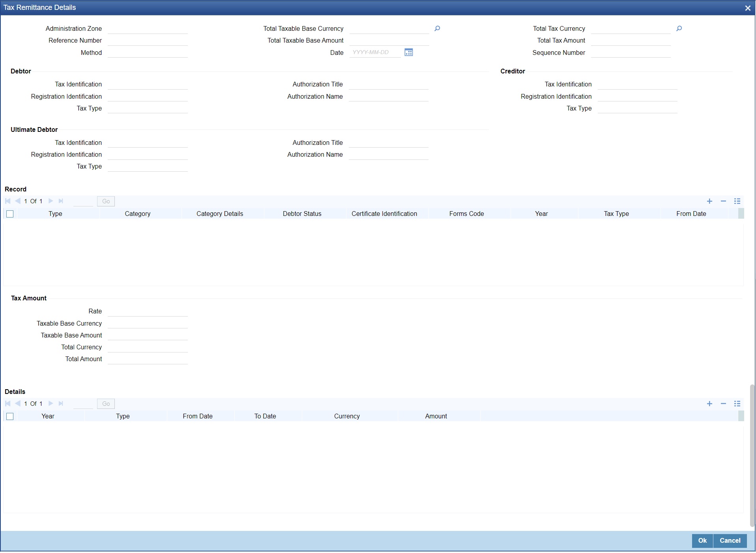This screenshot has width=756, height=553.
Task: Focus Ultimate Debtor Authorization Name field
Action: [x=388, y=154]
